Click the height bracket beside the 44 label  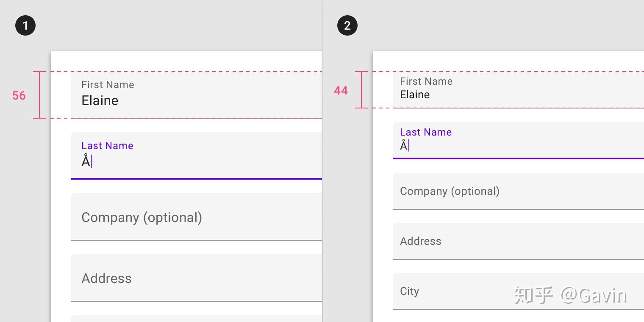point(361,90)
